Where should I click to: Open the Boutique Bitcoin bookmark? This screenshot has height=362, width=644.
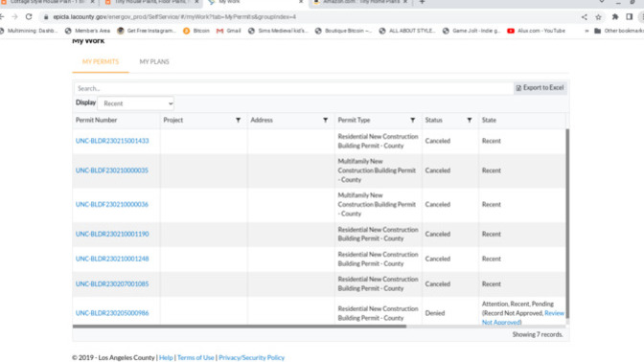point(344,31)
